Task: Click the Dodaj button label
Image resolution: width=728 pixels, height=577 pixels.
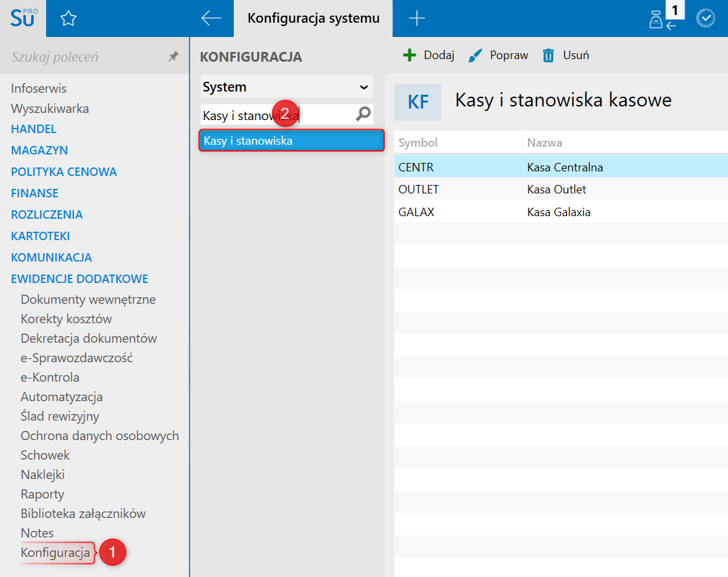Action: pos(439,55)
